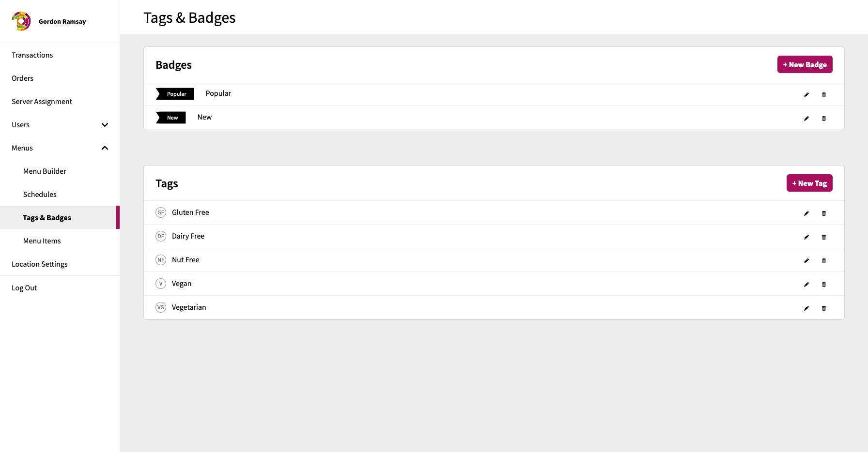Edit the Nut Free tag
Image resolution: width=868 pixels, height=452 pixels.
point(806,261)
